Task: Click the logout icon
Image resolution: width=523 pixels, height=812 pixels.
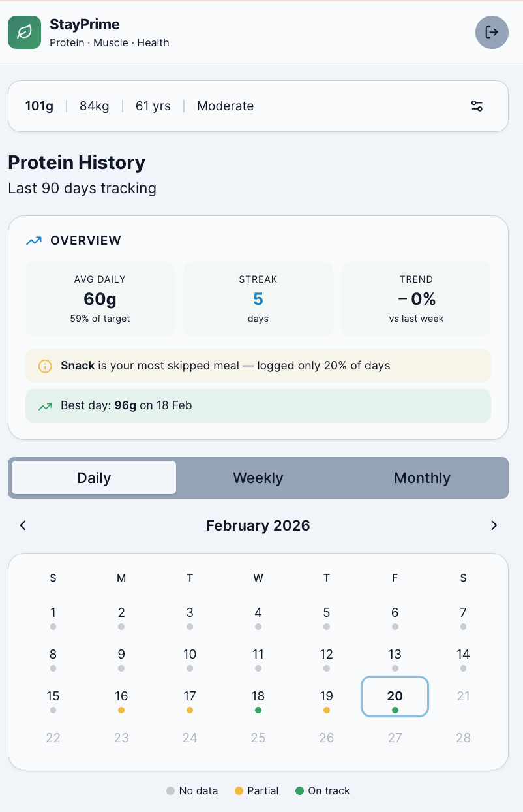Action: click(492, 32)
